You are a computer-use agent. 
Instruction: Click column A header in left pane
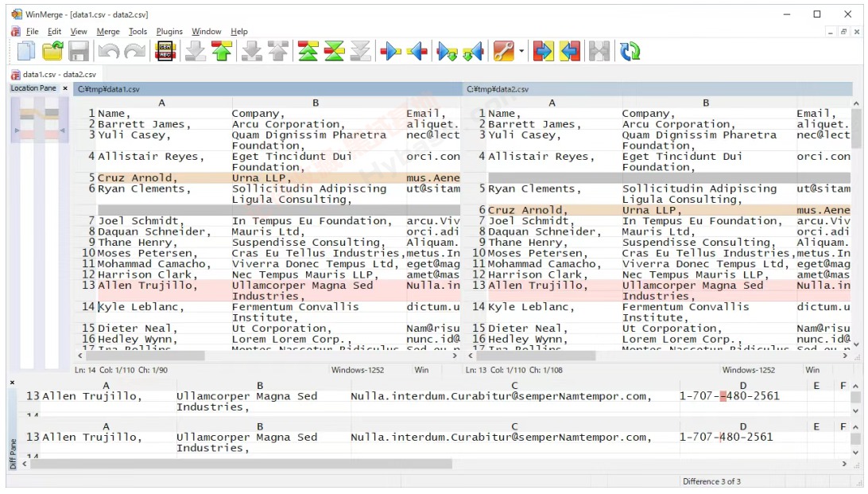[161, 103]
